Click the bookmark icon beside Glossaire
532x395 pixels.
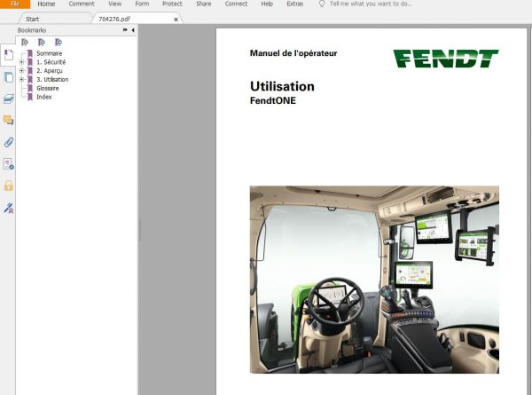pyautogui.click(x=30, y=88)
